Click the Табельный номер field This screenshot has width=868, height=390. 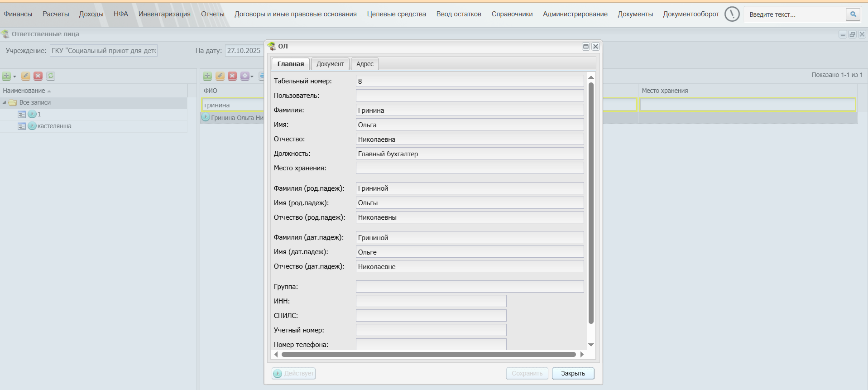[x=470, y=81]
